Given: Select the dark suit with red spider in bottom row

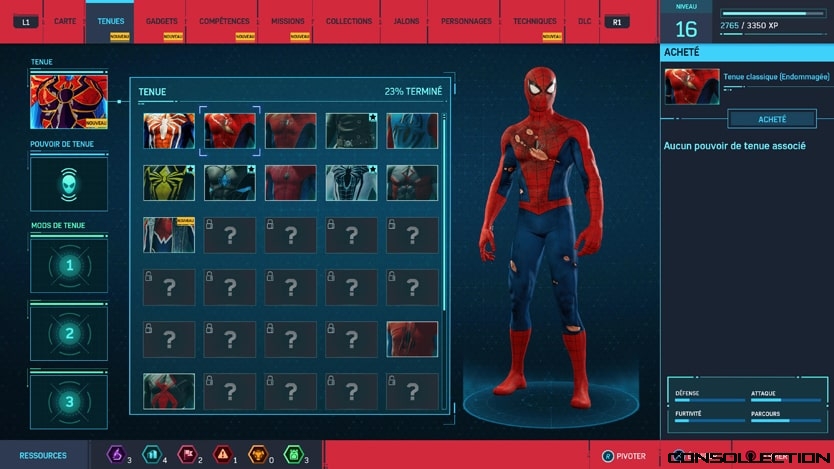Looking at the screenshot, I should tap(169, 391).
